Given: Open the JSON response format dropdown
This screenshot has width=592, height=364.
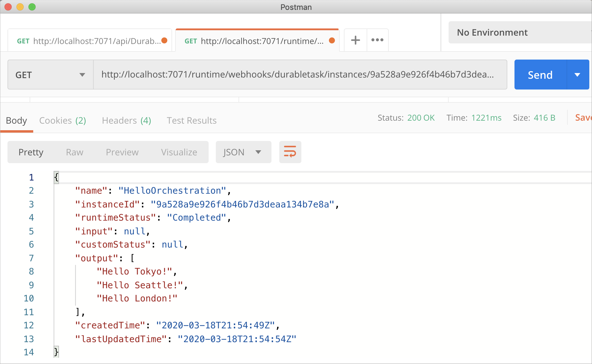Looking at the screenshot, I should coord(243,152).
